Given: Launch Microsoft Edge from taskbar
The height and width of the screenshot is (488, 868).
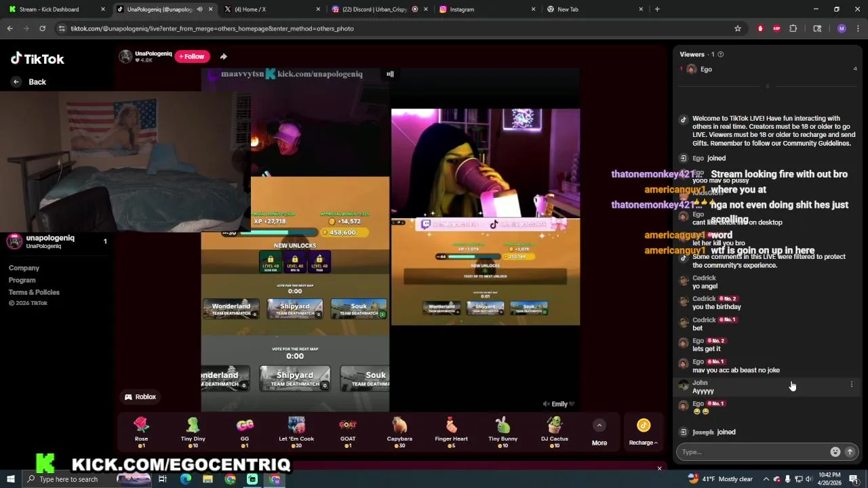Looking at the screenshot, I should tap(185, 479).
